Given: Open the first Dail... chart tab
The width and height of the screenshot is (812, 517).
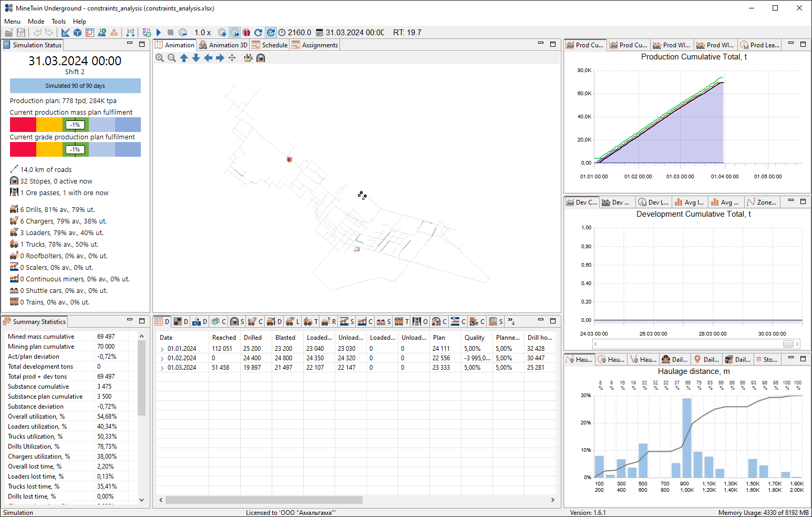Looking at the screenshot, I should tap(675, 360).
